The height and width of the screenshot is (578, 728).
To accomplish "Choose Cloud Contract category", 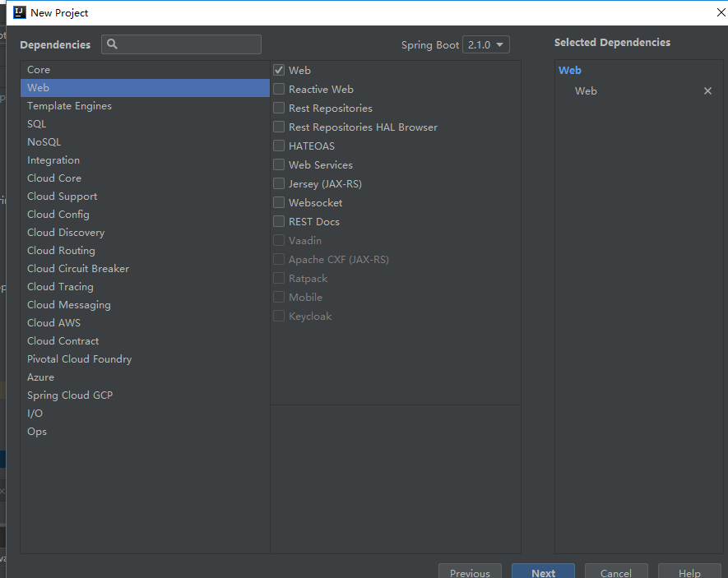I will (x=145, y=341).
